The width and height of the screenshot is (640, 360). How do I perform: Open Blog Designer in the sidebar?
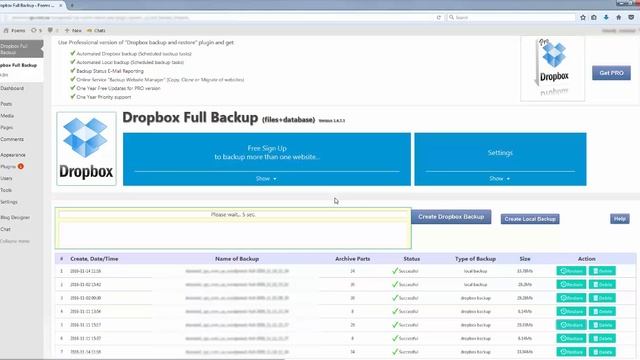point(15,218)
